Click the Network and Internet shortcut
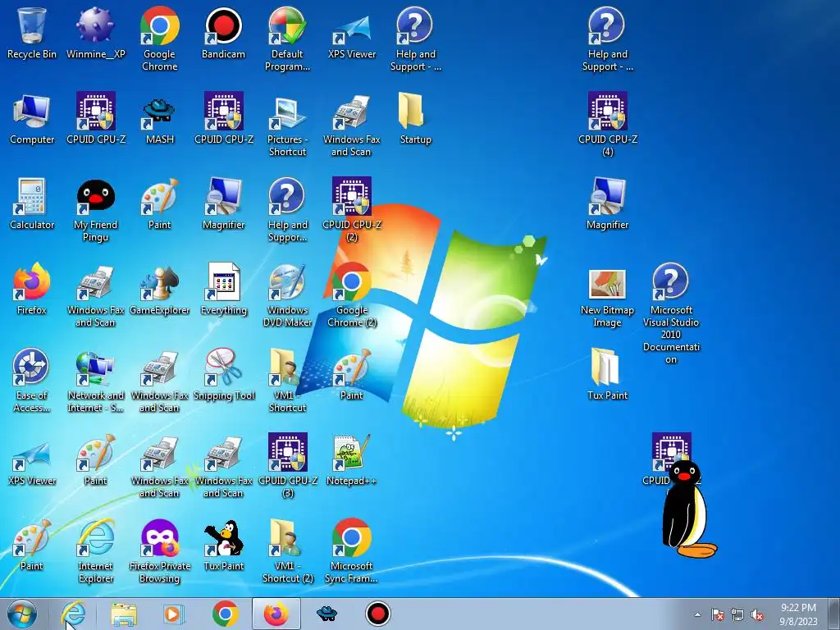The height and width of the screenshot is (630, 840). [x=95, y=380]
